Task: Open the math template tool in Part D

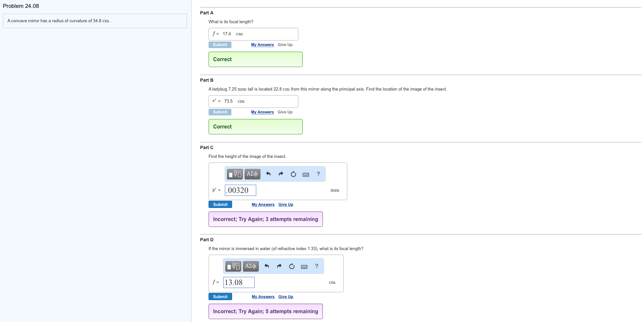Action: [x=233, y=266]
